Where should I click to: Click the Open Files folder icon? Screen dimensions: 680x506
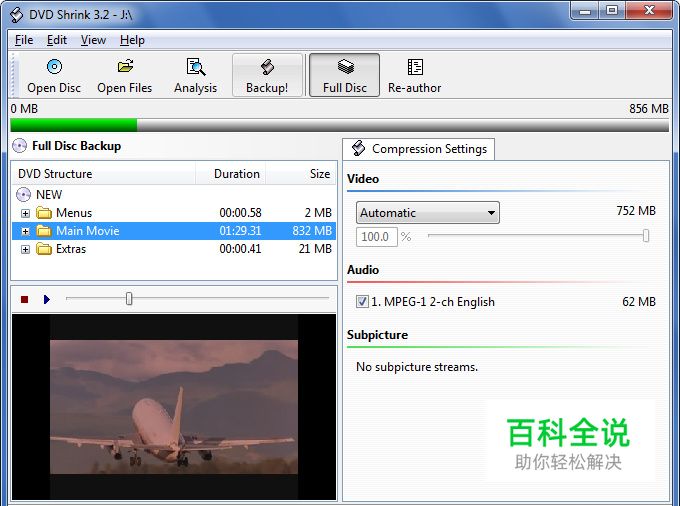[x=125, y=66]
